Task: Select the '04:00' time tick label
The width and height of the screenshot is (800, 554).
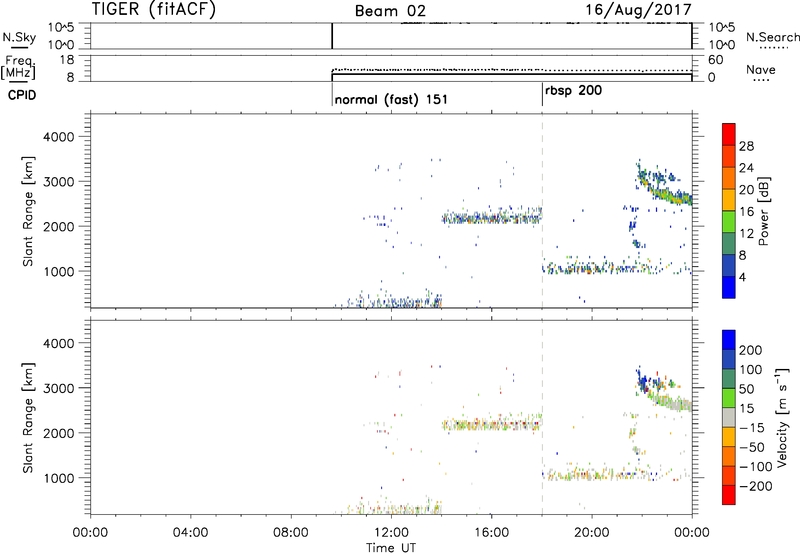Action: [191, 533]
